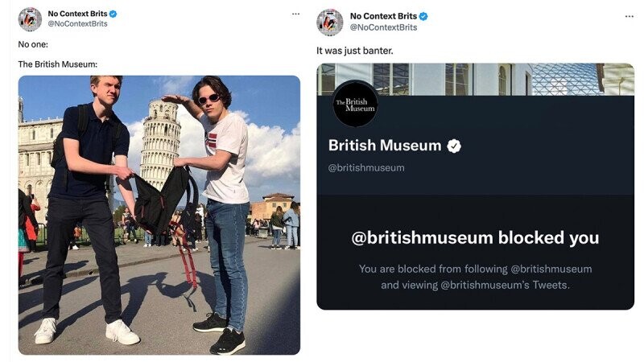Click the grey @britishmuseum handle under the profile name

click(x=366, y=167)
